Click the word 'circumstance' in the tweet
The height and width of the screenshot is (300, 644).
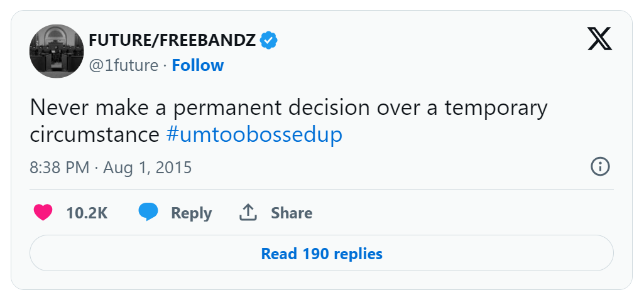pyautogui.click(x=95, y=135)
